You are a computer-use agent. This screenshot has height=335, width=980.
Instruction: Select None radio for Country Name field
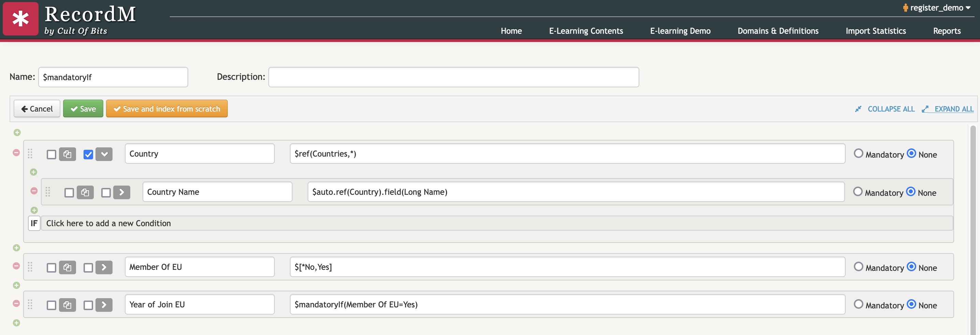pos(911,191)
